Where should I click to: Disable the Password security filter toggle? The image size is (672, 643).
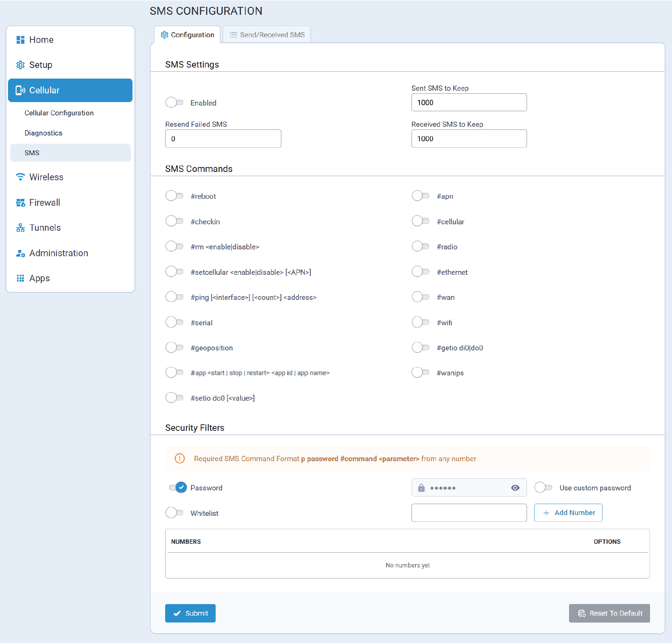coord(178,487)
